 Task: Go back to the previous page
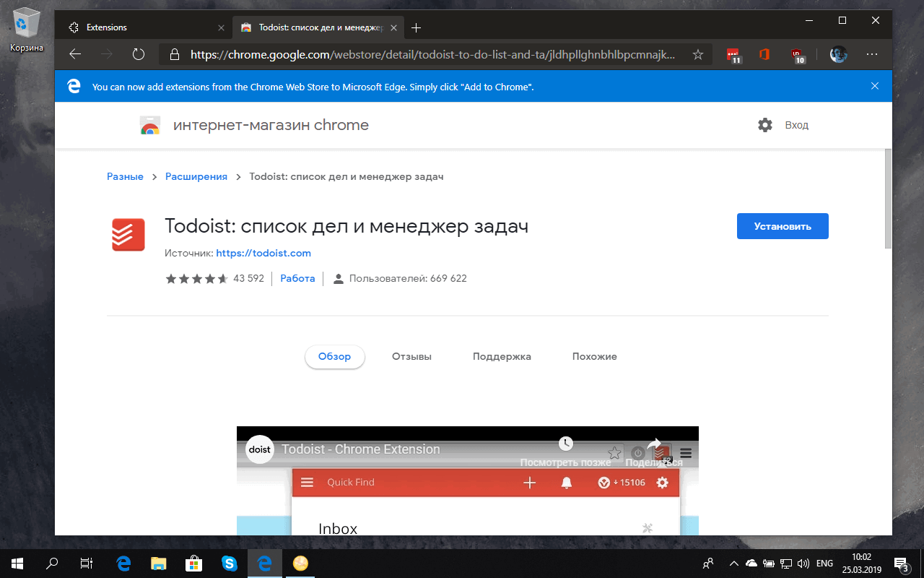75,54
